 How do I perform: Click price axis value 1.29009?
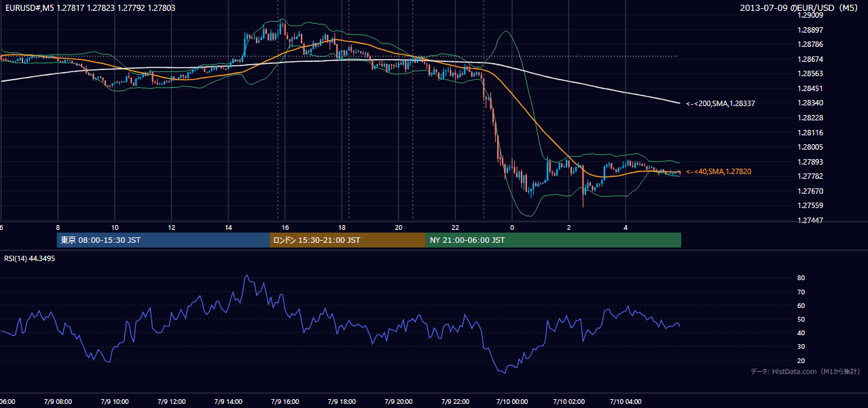tap(810, 15)
